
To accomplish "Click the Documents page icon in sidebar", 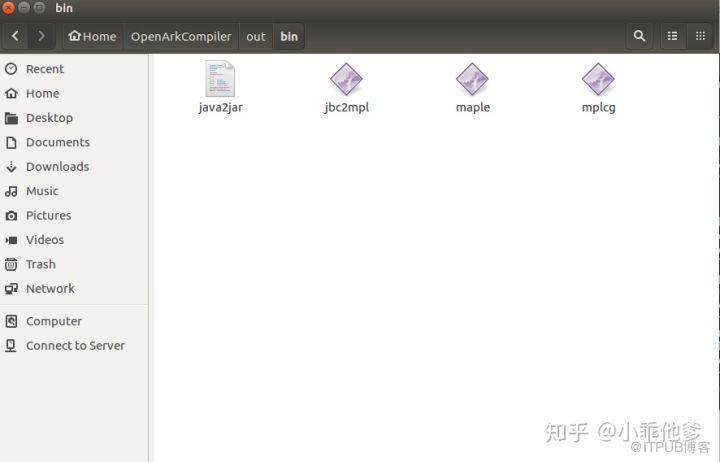I will [11, 142].
